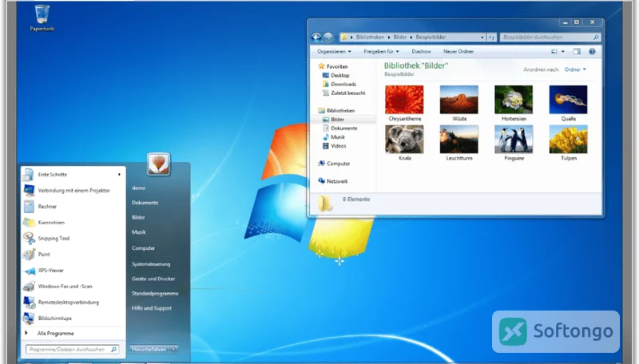Expand the Herunterfahren options arrow
Screen dimensions: 639x364
tap(173, 350)
